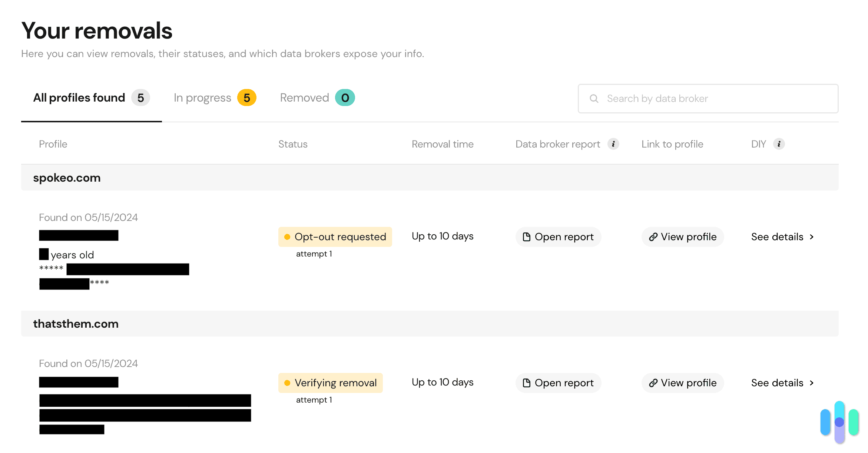Image resolution: width=868 pixels, height=453 pixels.
Task: Click link icon in spokeo View profile
Action: [653, 237]
